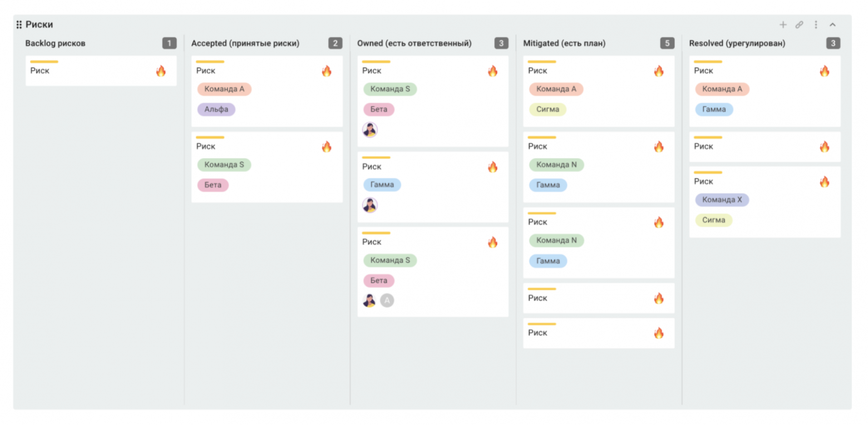Click the woman avatar on the Owned Гамма card

(x=369, y=205)
